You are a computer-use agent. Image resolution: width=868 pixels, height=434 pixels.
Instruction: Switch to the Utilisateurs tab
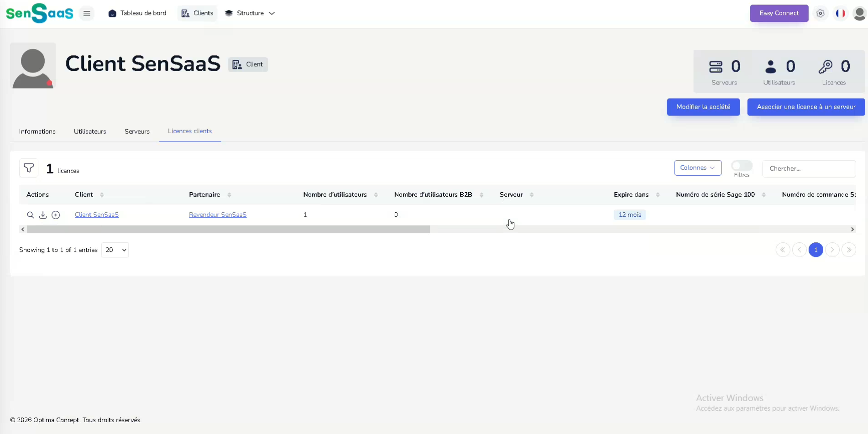click(x=90, y=131)
